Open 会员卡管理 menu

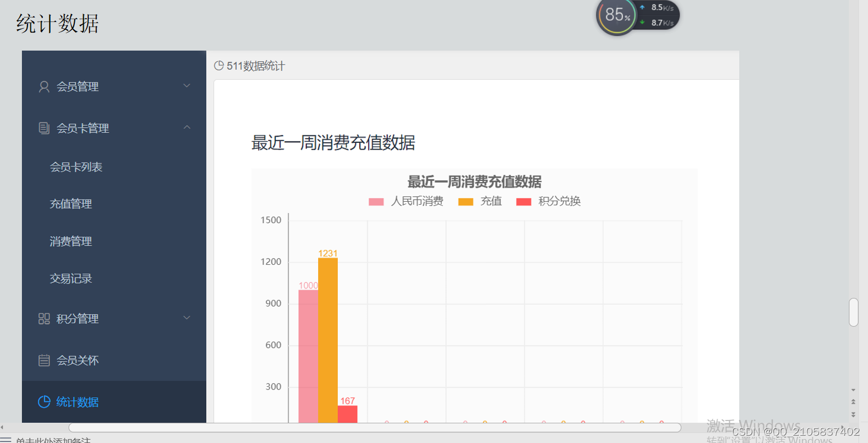(x=114, y=128)
